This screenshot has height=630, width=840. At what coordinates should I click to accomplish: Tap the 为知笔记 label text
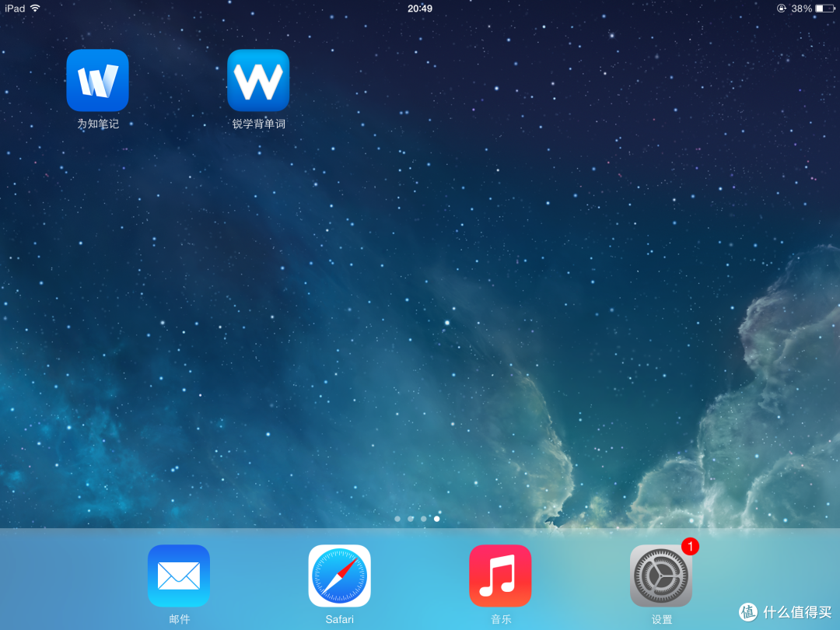pos(98,124)
